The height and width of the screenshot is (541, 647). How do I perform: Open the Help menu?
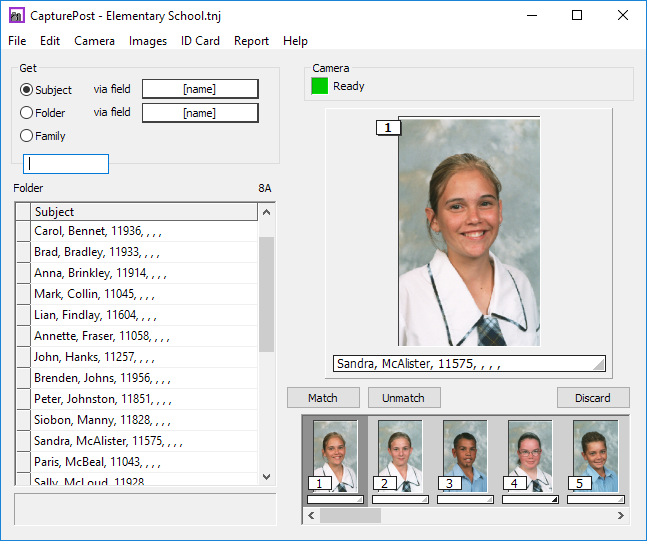pos(295,41)
